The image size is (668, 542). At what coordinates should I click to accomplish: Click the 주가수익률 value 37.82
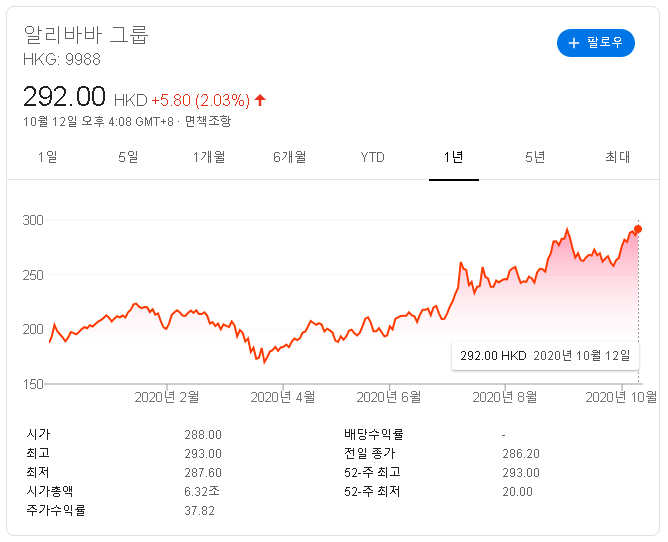(199, 510)
